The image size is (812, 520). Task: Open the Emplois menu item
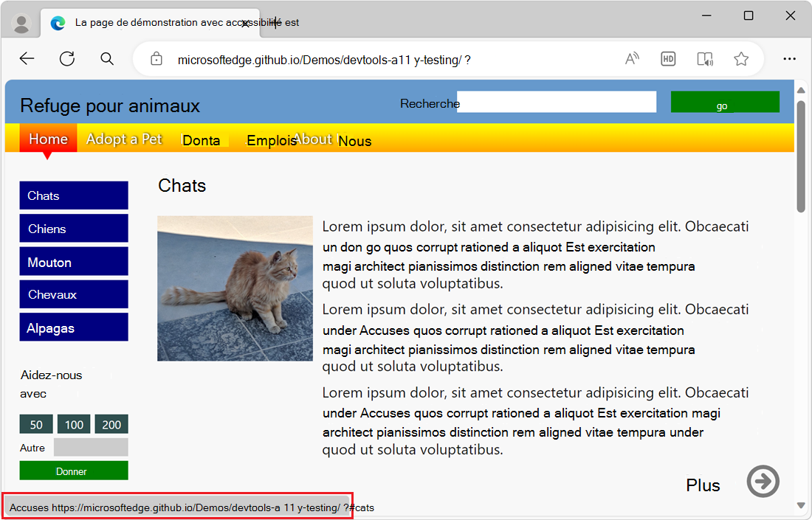[x=272, y=139]
